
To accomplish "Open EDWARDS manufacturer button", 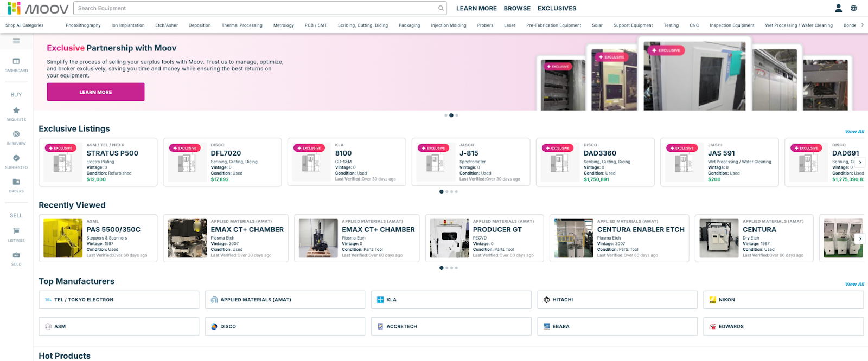I will 783,327.
